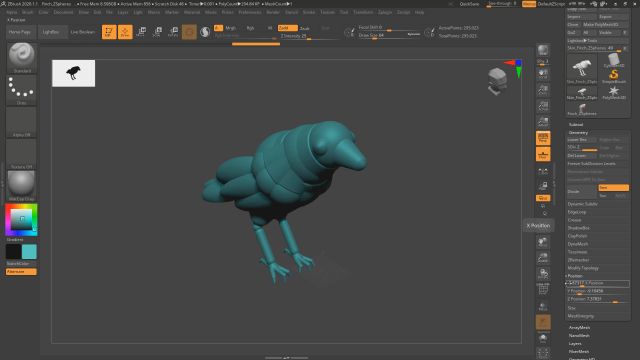The width and height of the screenshot is (640, 360).
Task: Toggle the M material channel button
Action: pyautogui.click(x=270, y=28)
